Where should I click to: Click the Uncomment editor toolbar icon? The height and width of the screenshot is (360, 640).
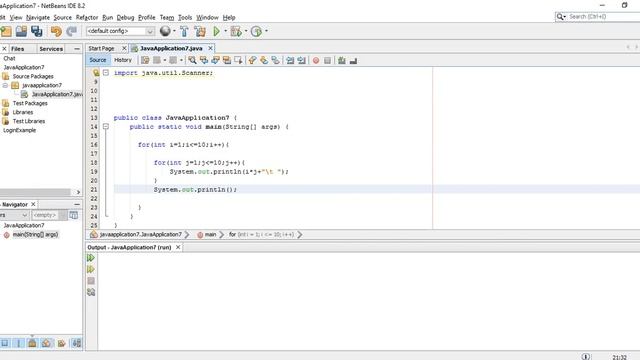click(353, 60)
